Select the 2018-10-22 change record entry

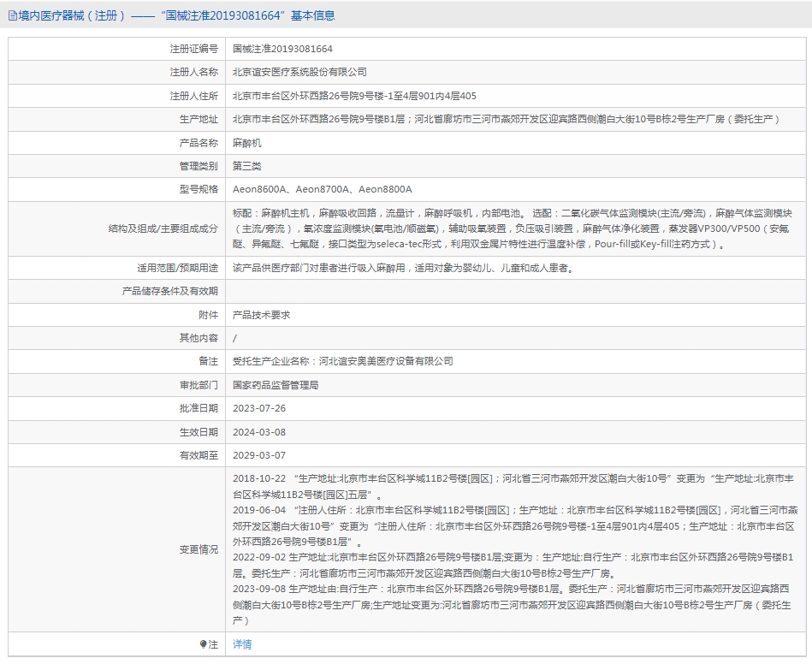pos(513,486)
